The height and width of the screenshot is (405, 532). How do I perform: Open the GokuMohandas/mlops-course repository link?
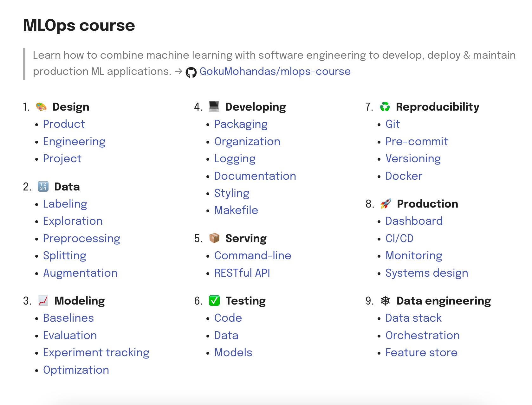point(275,71)
